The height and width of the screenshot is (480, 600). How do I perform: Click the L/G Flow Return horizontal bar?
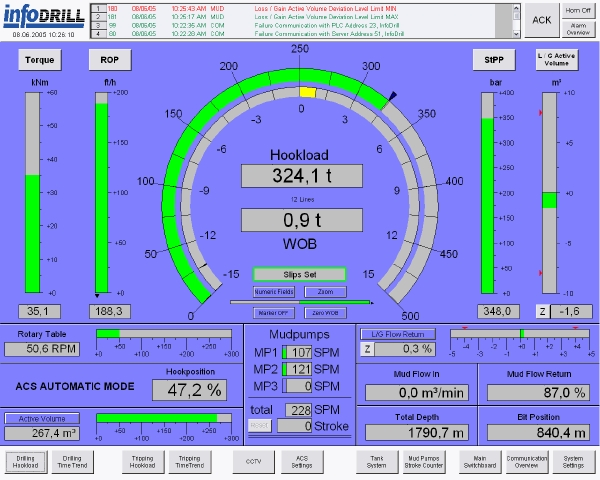520,333
